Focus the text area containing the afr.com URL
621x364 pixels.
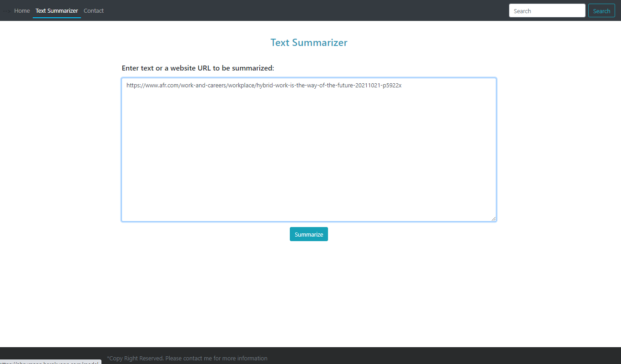(x=309, y=150)
